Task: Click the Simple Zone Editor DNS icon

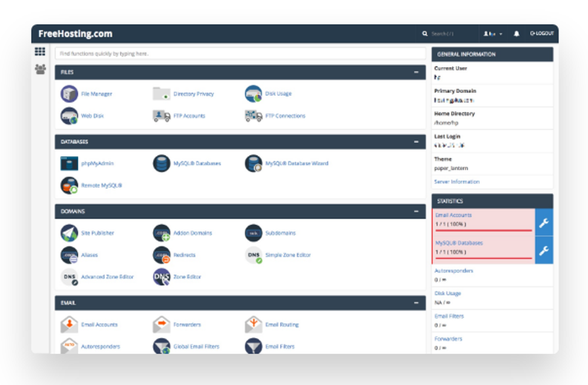Action: [x=253, y=255]
